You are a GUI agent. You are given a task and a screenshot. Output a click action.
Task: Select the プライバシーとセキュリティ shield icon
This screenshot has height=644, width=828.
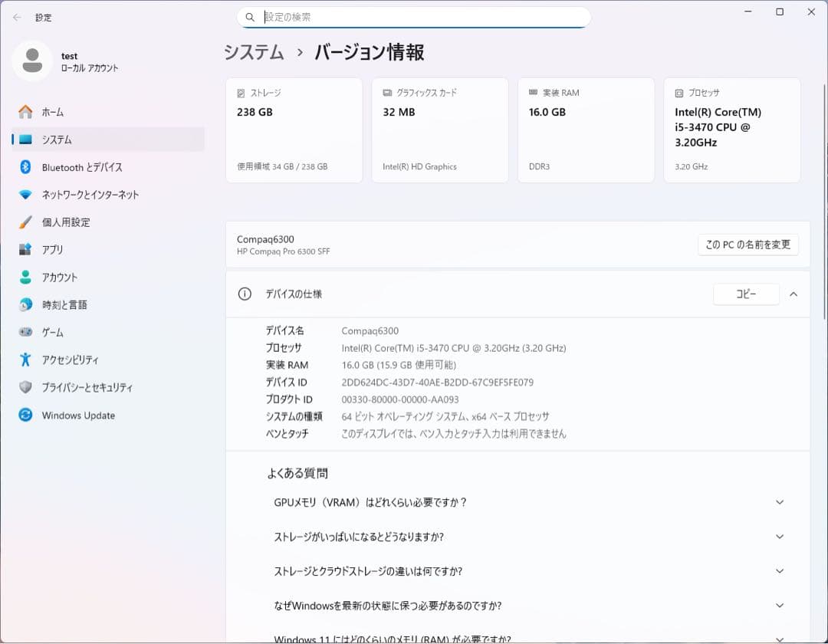coord(26,387)
